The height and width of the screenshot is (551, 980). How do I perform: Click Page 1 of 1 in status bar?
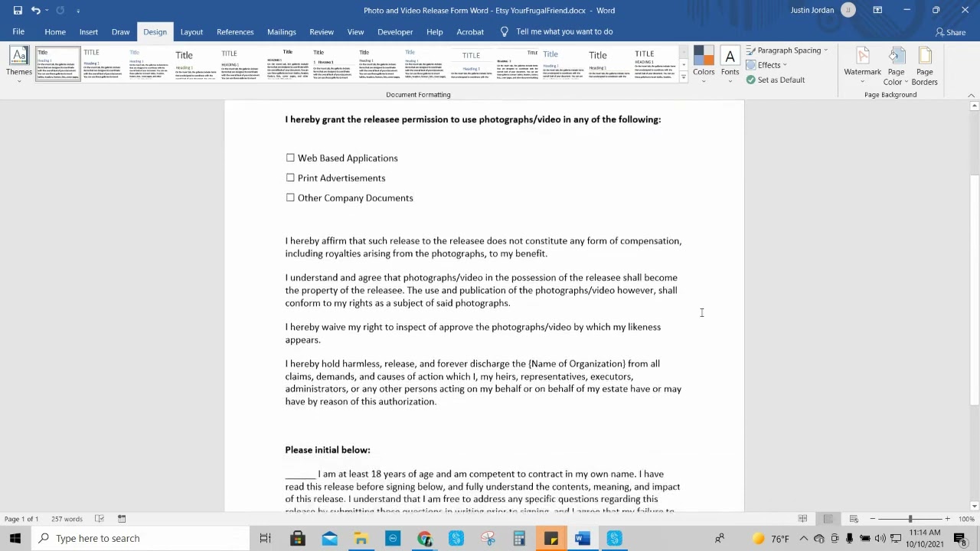[x=21, y=519]
